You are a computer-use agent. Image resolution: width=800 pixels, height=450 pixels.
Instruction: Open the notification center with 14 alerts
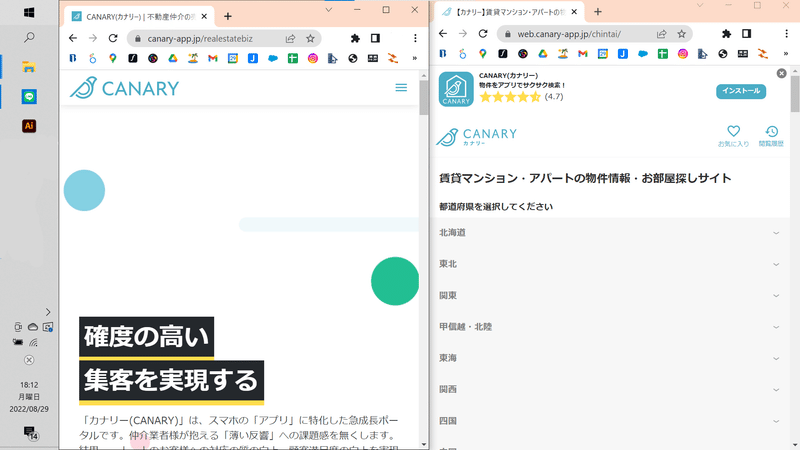click(x=31, y=433)
